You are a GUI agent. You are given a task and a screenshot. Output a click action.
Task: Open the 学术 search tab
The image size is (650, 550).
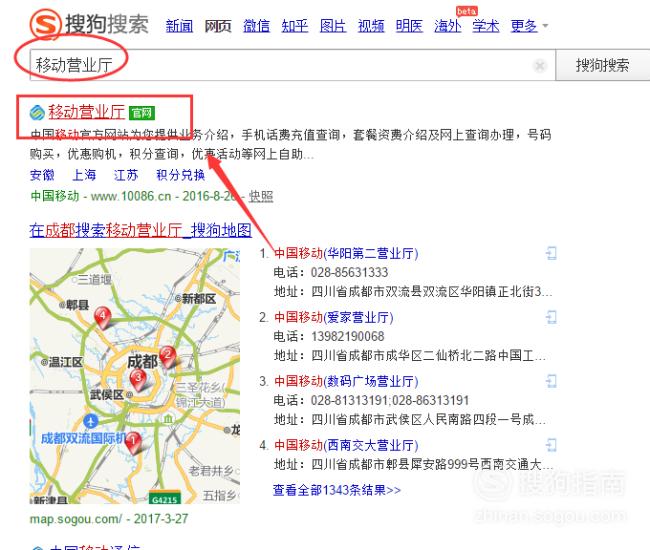click(x=486, y=26)
